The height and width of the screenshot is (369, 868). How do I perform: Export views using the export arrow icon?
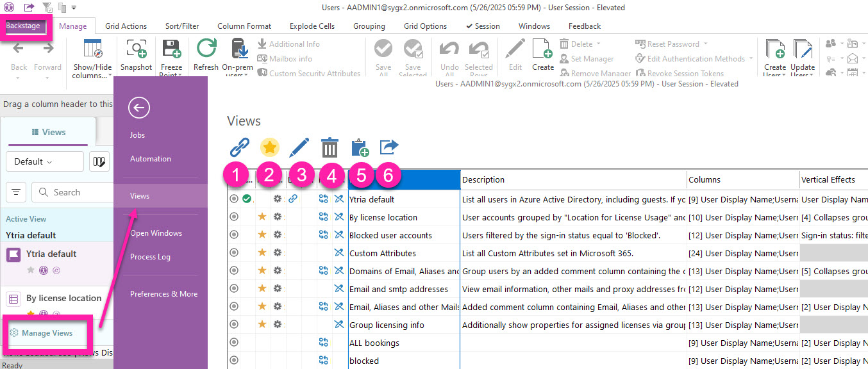(388, 147)
